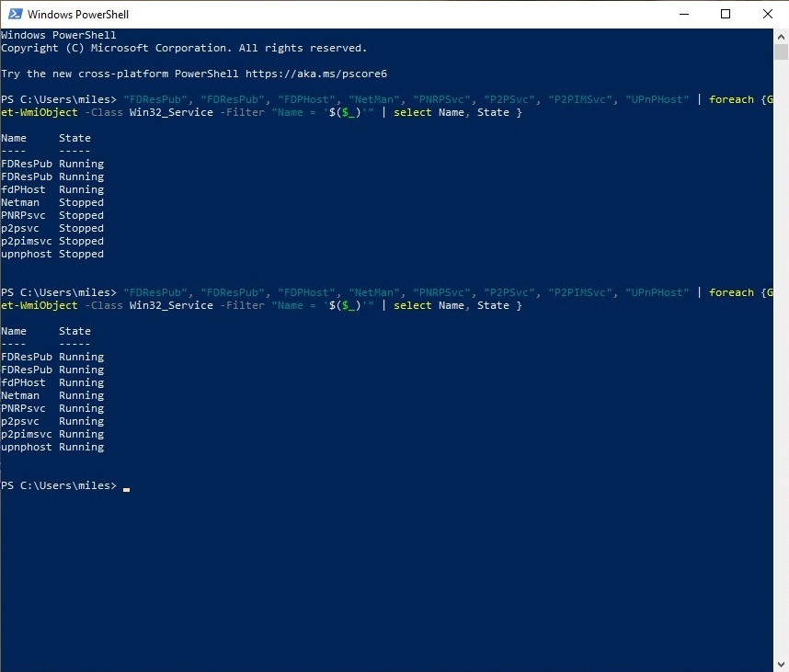Click the 'Stopped' state beside upnphost
This screenshot has width=789, height=672.
[x=81, y=254]
